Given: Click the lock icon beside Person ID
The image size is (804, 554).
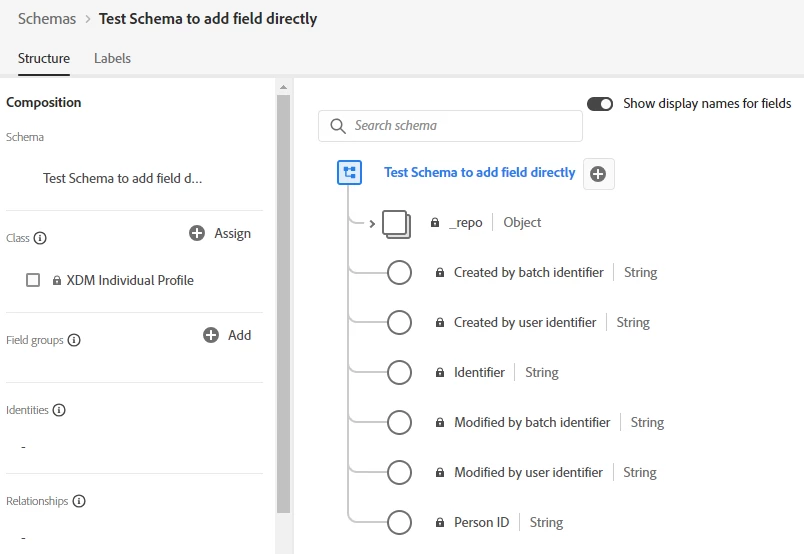Looking at the screenshot, I should pos(440,523).
